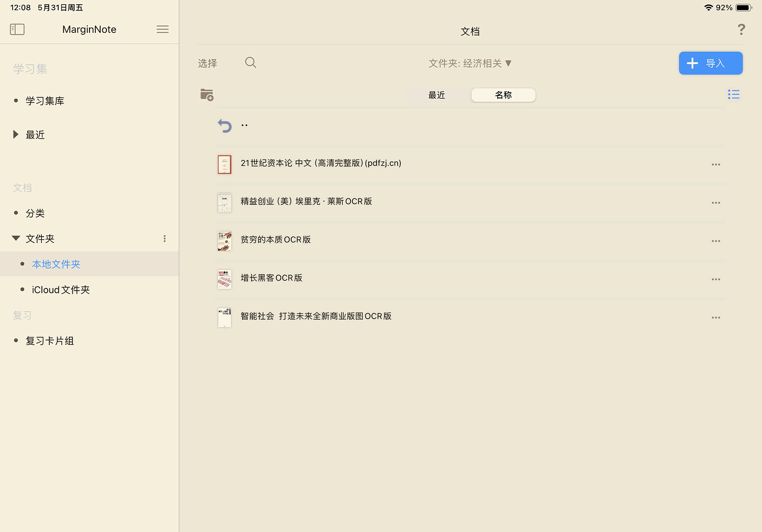
Task: Toggle the sidebar panel icon
Action: [x=17, y=30]
